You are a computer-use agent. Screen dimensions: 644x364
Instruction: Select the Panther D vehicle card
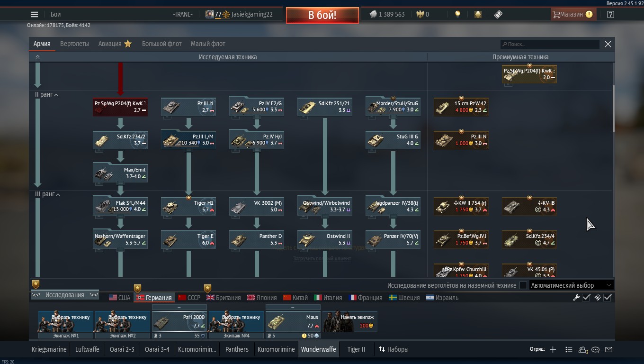(257, 239)
